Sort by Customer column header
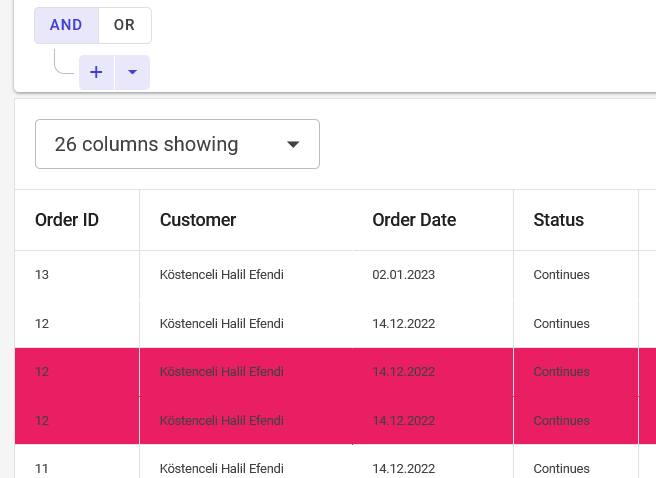Viewport: 656px width, 478px height. 246,220
